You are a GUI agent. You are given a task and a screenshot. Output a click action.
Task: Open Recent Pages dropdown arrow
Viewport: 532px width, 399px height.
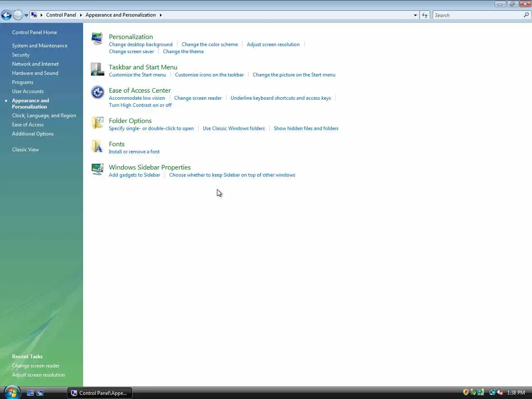click(26, 15)
